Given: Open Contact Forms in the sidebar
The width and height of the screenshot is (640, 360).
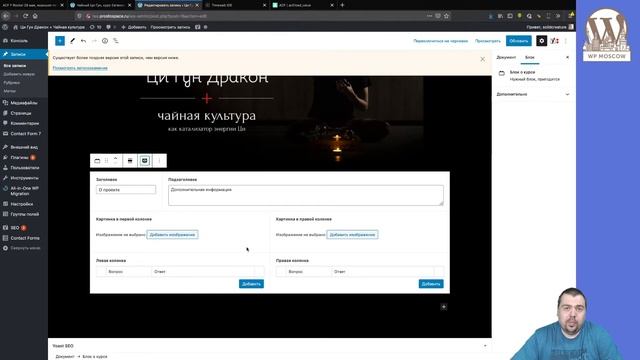Looking at the screenshot, I should point(24,238).
